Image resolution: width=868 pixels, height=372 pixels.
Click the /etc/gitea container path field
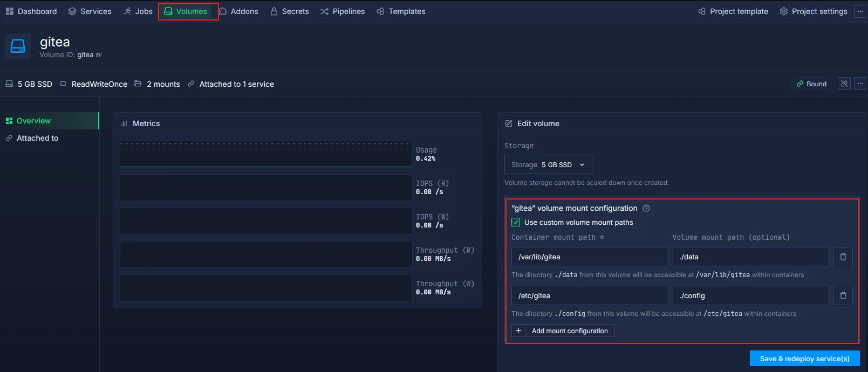590,295
